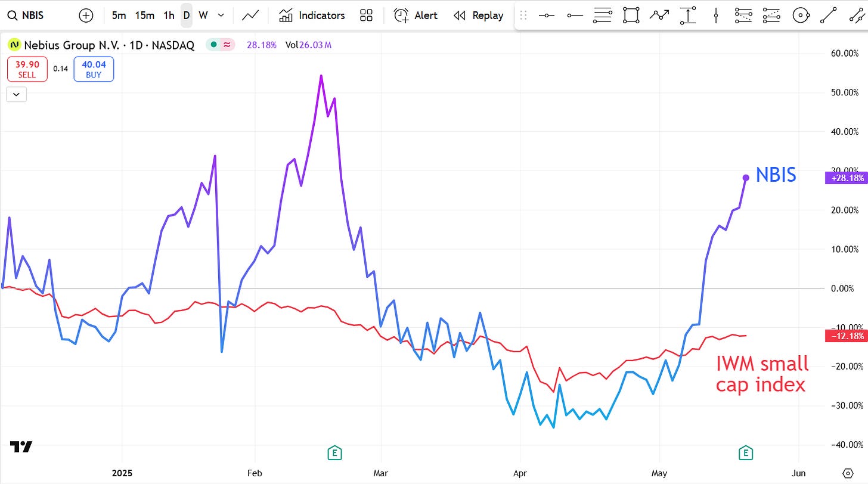This screenshot has width=868, height=484.
Task: Click the pink approximate data indicator
Action: (x=227, y=45)
